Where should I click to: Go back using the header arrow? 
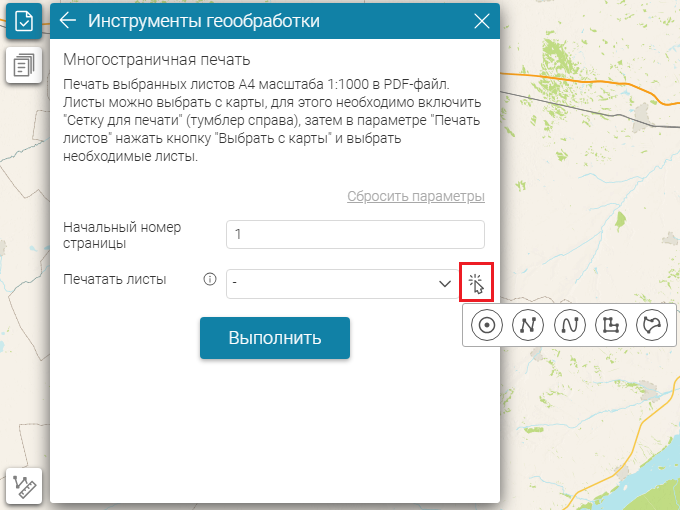[x=68, y=21]
